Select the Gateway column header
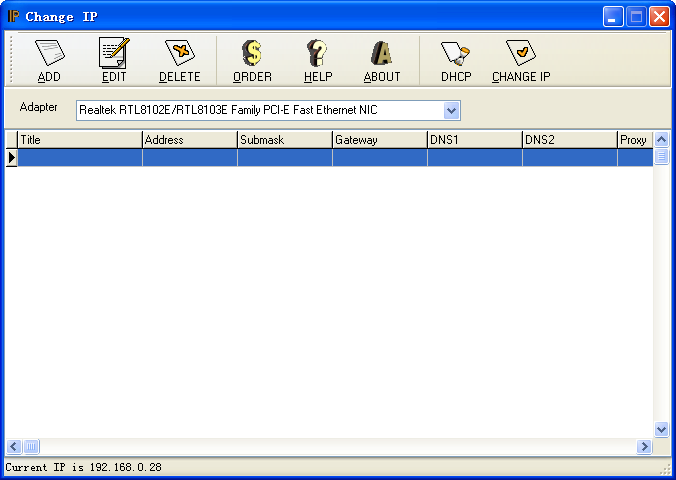The height and width of the screenshot is (480, 676). tap(379, 140)
